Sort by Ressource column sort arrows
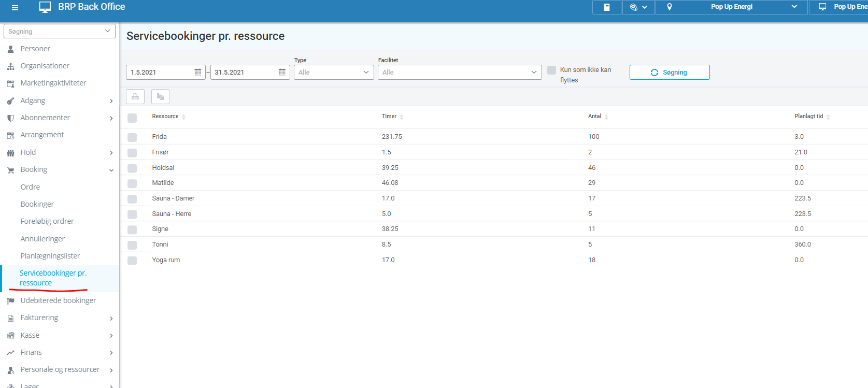This screenshot has height=388, width=868. click(183, 117)
